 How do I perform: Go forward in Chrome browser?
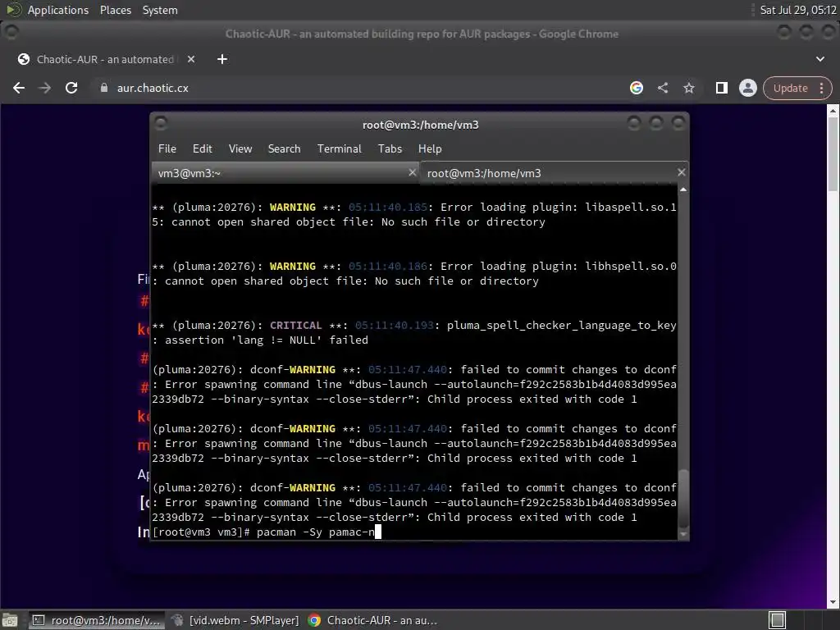click(45, 88)
